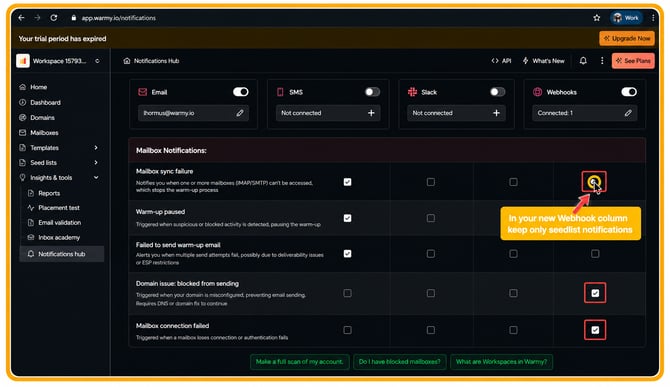This screenshot has height=387, width=670.
Task: Open the notification bell in the header
Action: [x=583, y=61]
